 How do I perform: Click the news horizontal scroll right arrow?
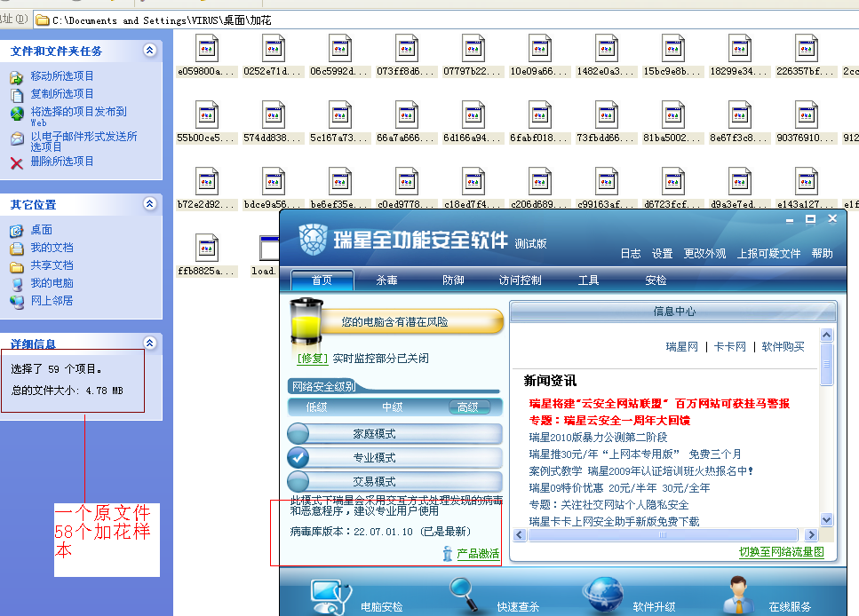coord(811,535)
